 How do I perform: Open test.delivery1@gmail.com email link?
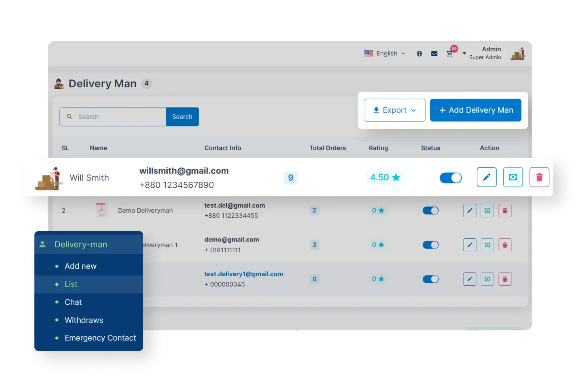pos(244,274)
